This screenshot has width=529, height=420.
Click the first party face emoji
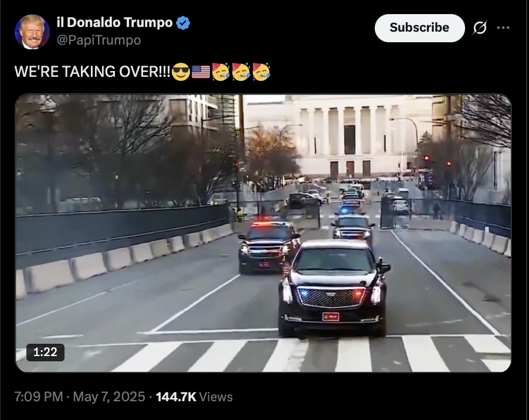(221, 72)
